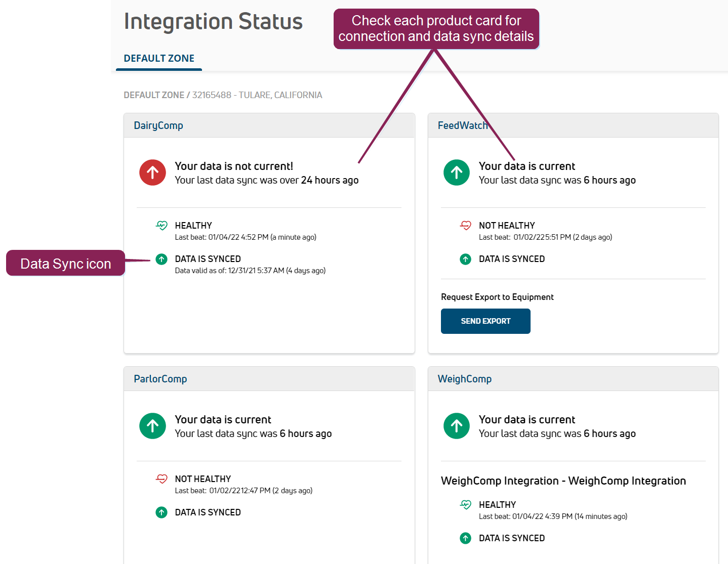Click the large green FeedWatch data current icon
The width and height of the screenshot is (728, 564).
click(x=457, y=173)
